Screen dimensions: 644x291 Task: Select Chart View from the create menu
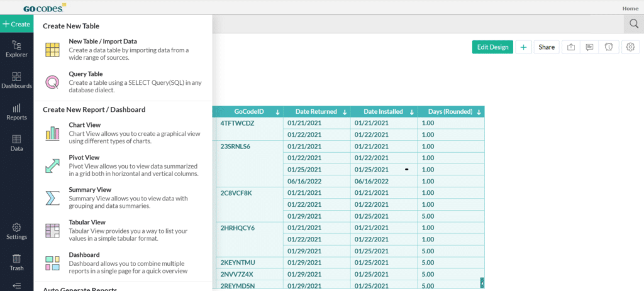click(x=84, y=125)
